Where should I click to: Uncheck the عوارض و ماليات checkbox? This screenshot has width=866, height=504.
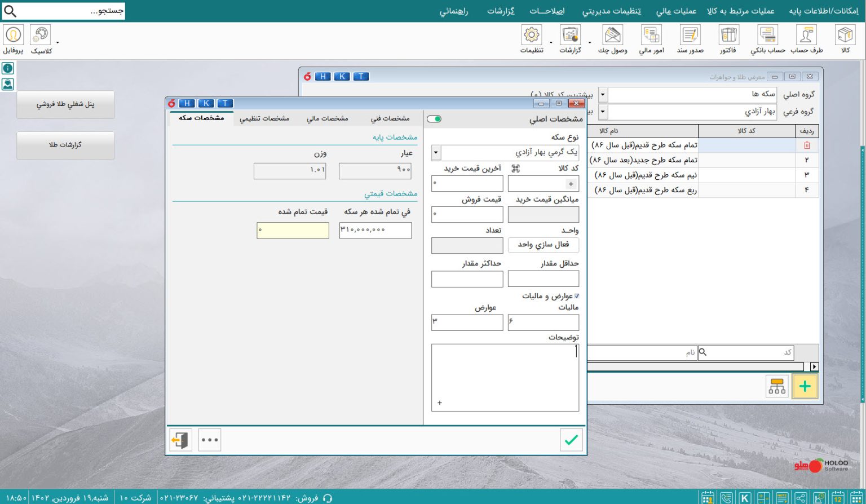tap(576, 296)
